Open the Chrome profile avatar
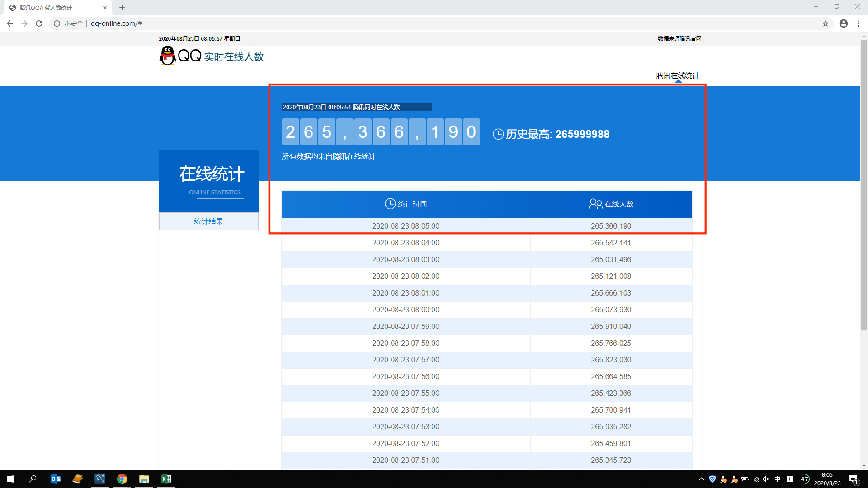868x488 pixels. click(844, 23)
